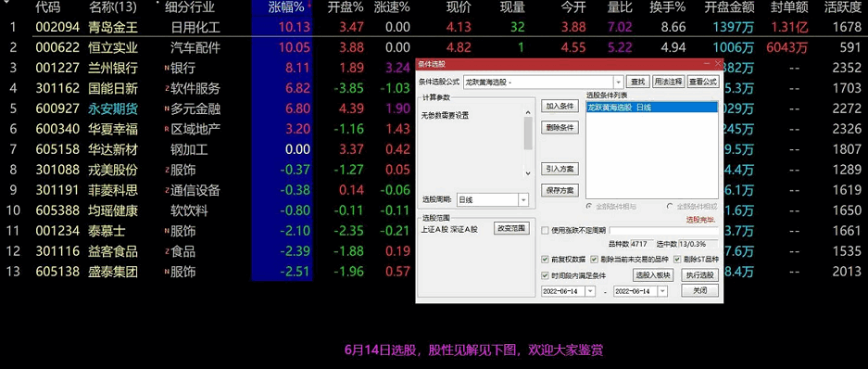868x369 pixels.
Task: Run 执行选股 stock selection
Action: (x=699, y=274)
